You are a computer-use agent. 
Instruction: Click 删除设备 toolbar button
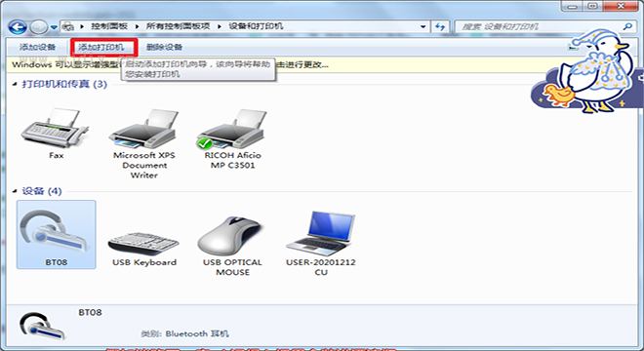click(164, 47)
